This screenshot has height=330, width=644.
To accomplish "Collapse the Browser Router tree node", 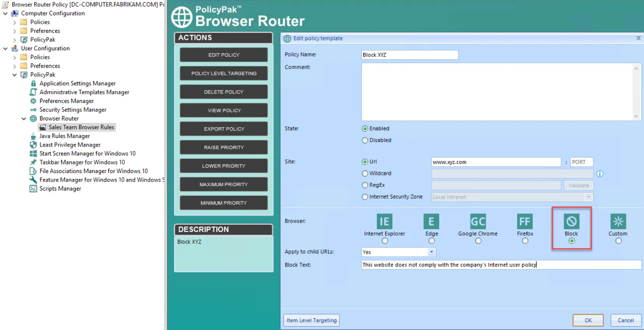I will click(x=24, y=118).
